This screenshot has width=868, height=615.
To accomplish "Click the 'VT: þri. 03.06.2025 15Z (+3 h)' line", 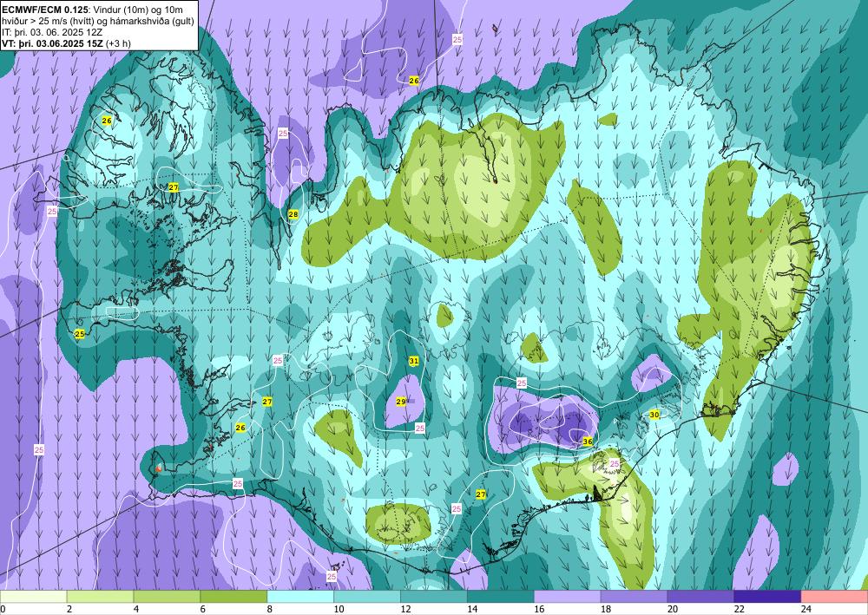I will (x=67, y=43).
